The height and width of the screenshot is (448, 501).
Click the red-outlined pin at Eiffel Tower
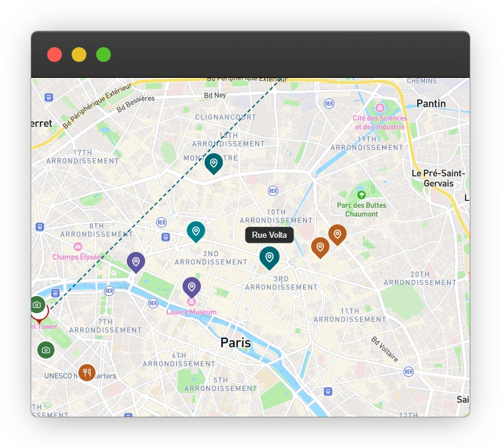click(x=40, y=316)
